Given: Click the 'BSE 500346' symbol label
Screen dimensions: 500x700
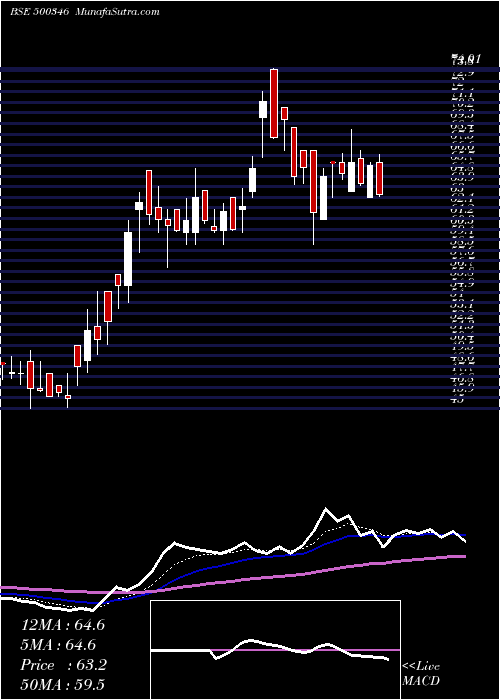Looking at the screenshot, I should [39, 12].
